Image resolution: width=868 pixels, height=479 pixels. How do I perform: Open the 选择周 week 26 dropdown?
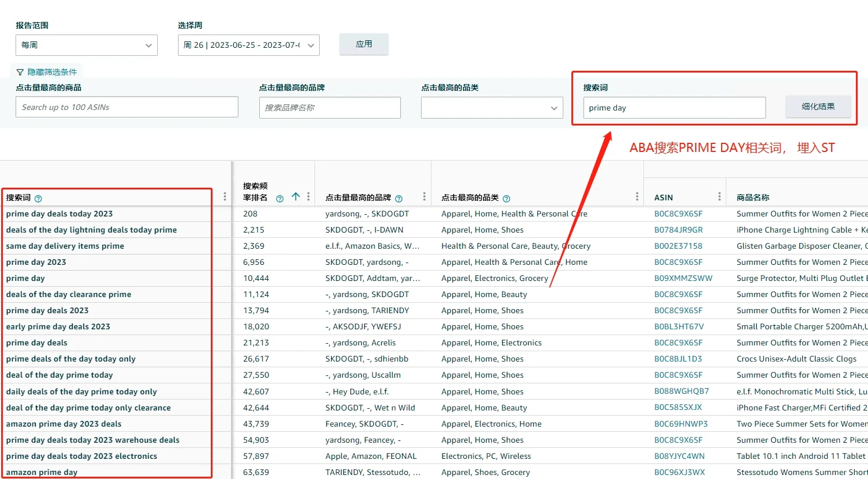[x=249, y=45]
